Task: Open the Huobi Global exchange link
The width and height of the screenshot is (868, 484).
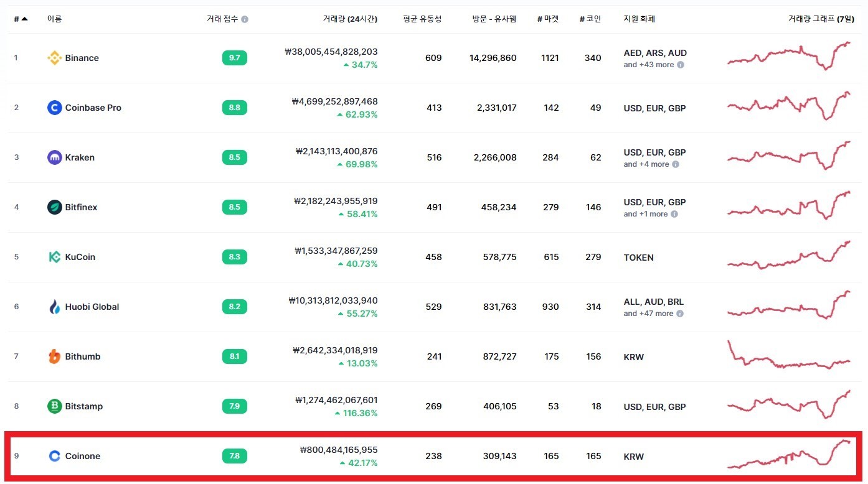Action: pyautogui.click(x=92, y=307)
